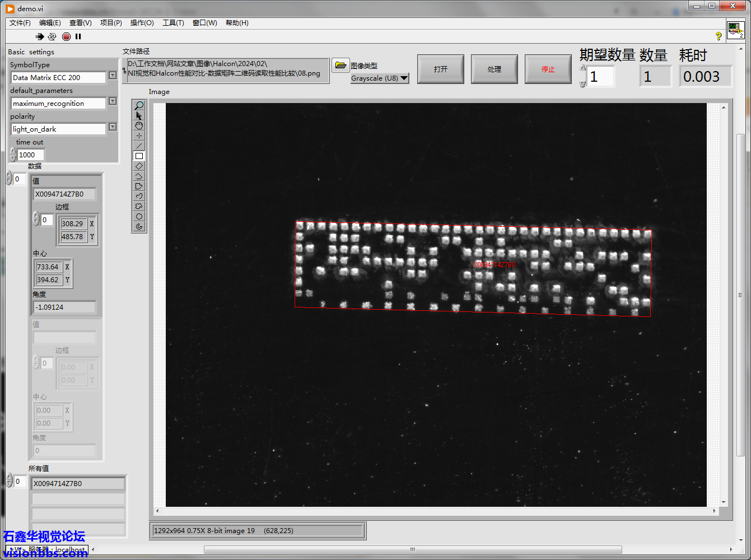Screen dimensions: 751x560
Task: Open the context help question mark
Action: point(719,36)
